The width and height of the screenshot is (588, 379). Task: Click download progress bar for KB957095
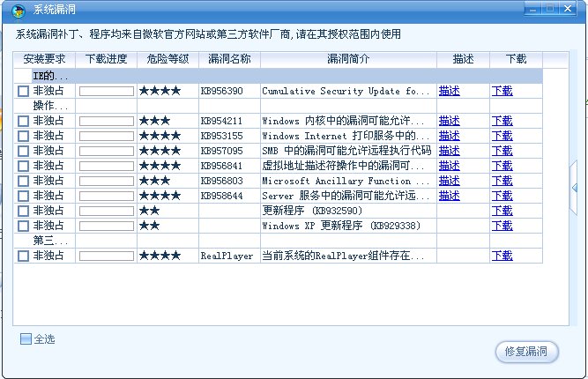click(x=107, y=151)
